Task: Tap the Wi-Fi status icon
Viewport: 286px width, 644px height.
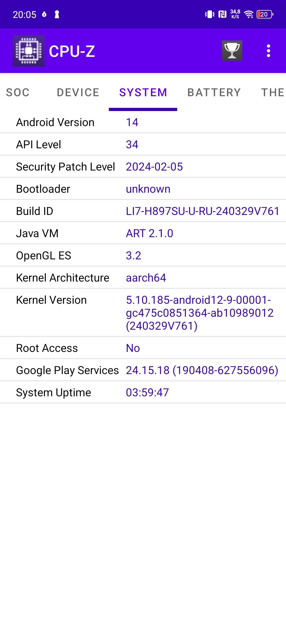Action: tap(249, 14)
